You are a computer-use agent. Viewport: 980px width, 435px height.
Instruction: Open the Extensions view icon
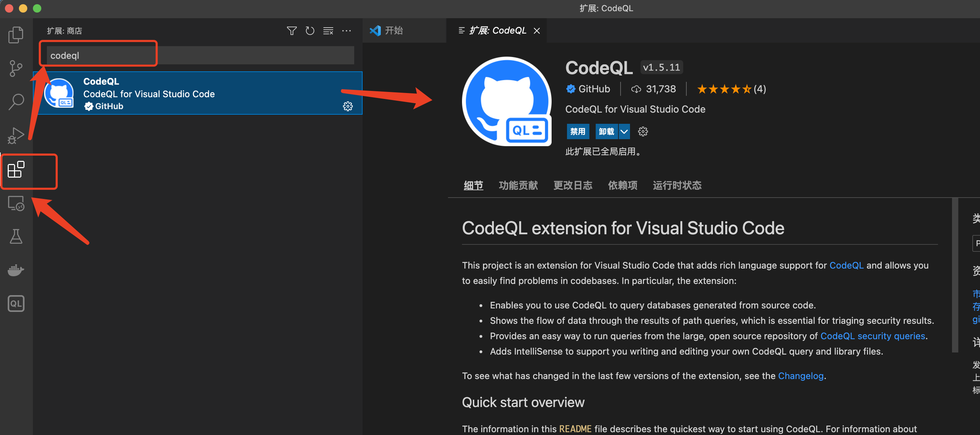(16, 170)
